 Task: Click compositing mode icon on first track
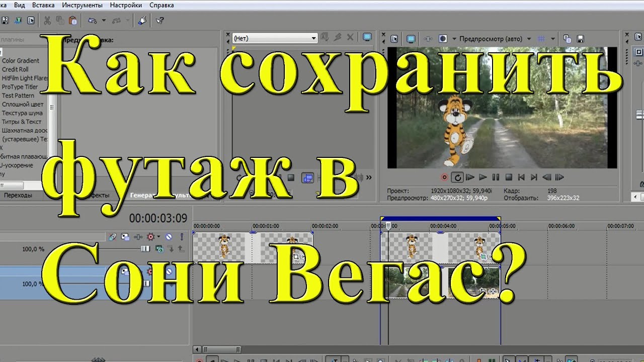[x=159, y=248]
